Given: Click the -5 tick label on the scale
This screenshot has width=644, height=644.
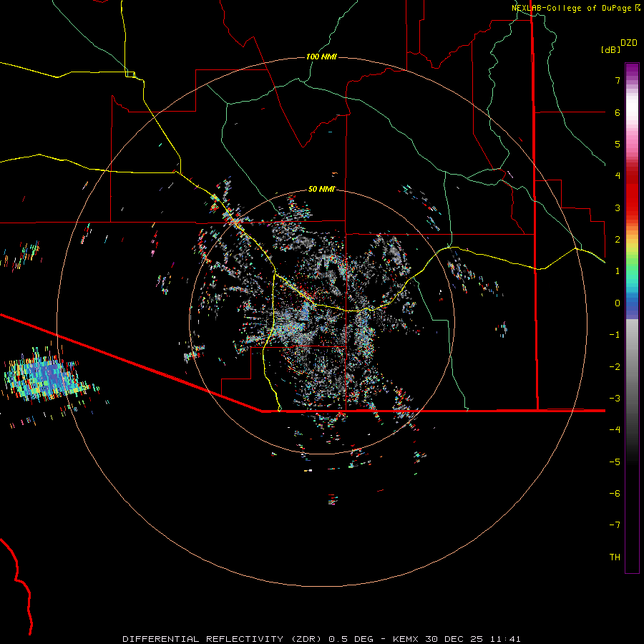Looking at the screenshot, I should tap(615, 462).
